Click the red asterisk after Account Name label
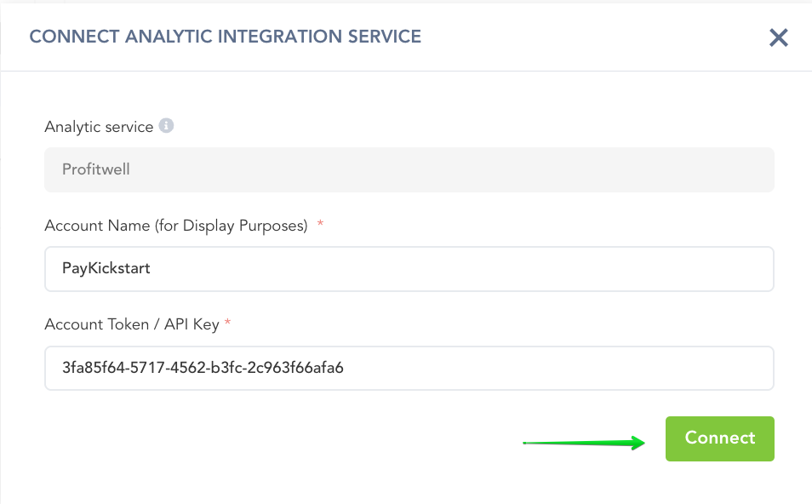 click(320, 226)
